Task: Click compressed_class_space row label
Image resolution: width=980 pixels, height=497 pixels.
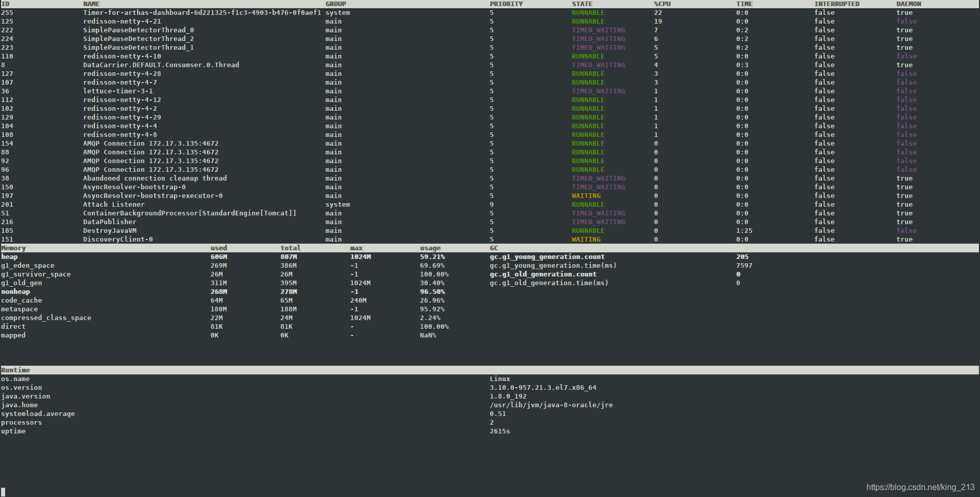Action: [46, 318]
